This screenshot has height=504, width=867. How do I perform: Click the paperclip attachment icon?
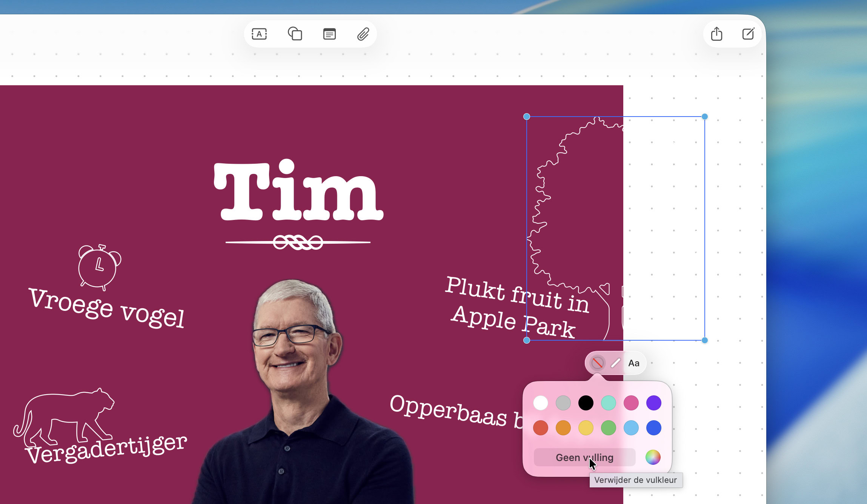click(363, 34)
